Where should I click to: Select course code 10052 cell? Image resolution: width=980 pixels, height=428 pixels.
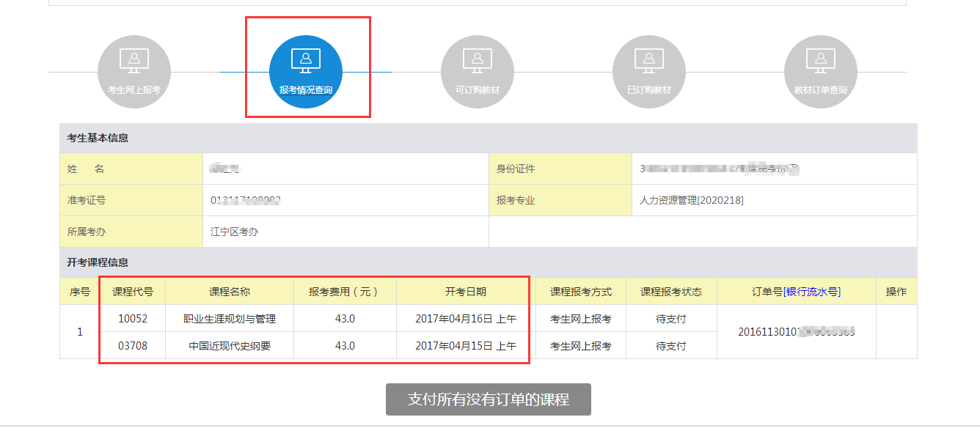pos(133,319)
